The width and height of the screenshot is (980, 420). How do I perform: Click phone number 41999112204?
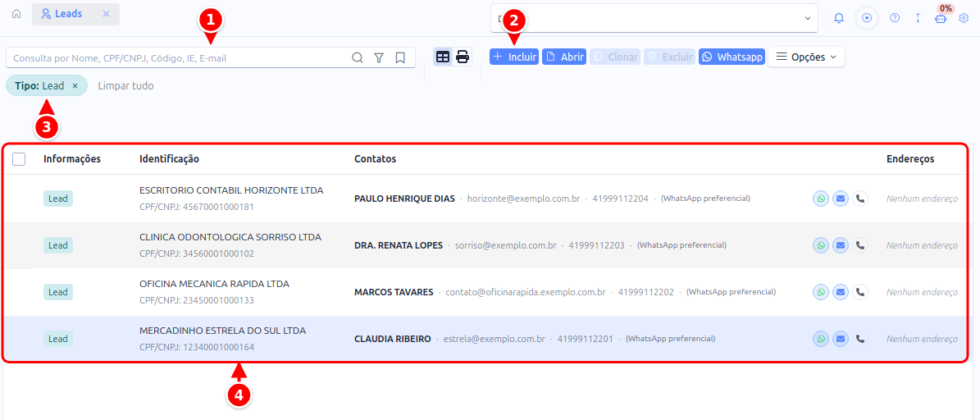(x=621, y=199)
